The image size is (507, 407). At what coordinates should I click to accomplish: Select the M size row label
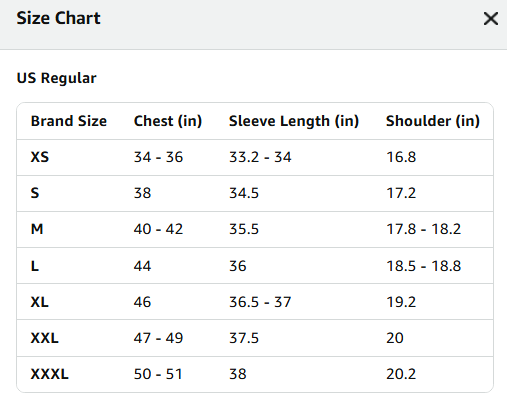click(37, 229)
